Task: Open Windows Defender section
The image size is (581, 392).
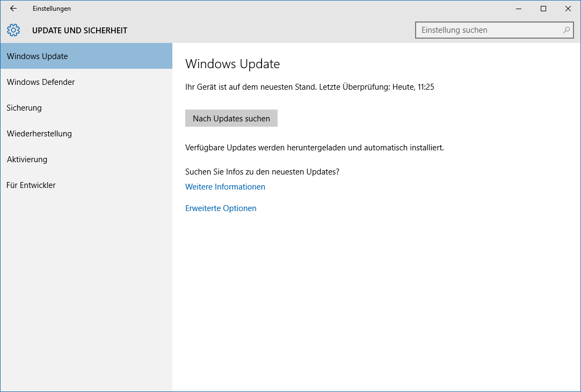Action: click(86, 82)
